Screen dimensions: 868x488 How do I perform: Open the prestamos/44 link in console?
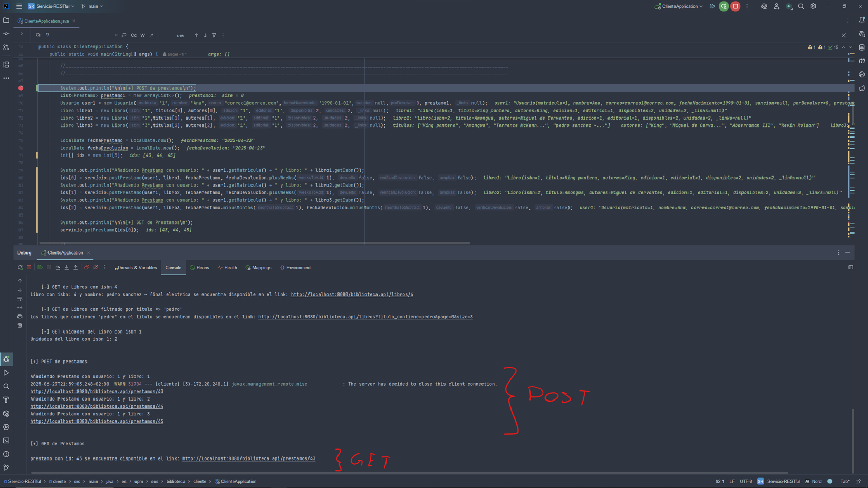pos(97,406)
